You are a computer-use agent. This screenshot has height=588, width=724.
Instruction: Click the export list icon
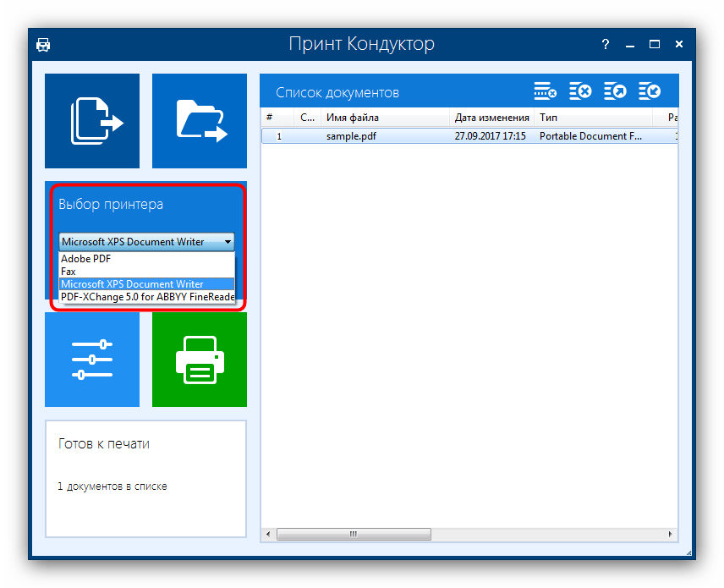(614, 91)
